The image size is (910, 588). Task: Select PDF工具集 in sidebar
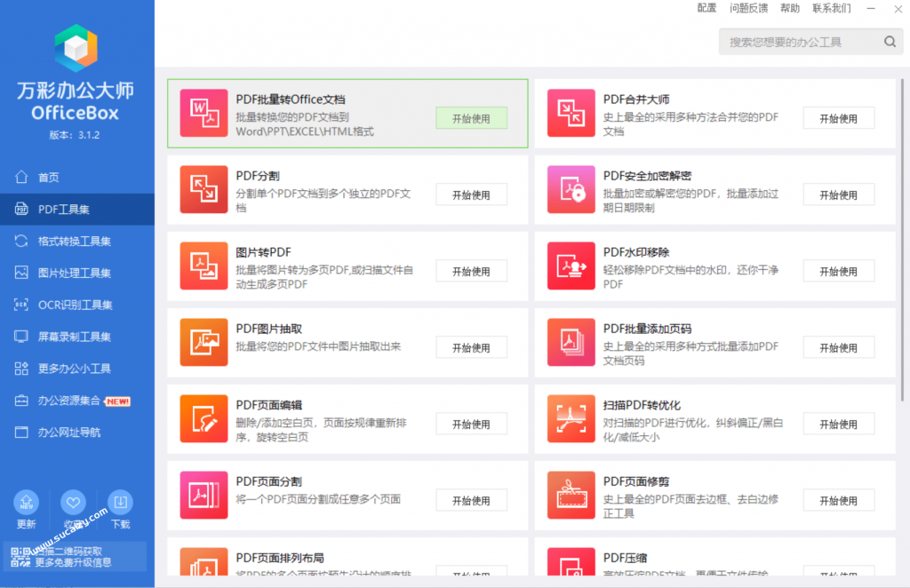[x=77, y=210]
